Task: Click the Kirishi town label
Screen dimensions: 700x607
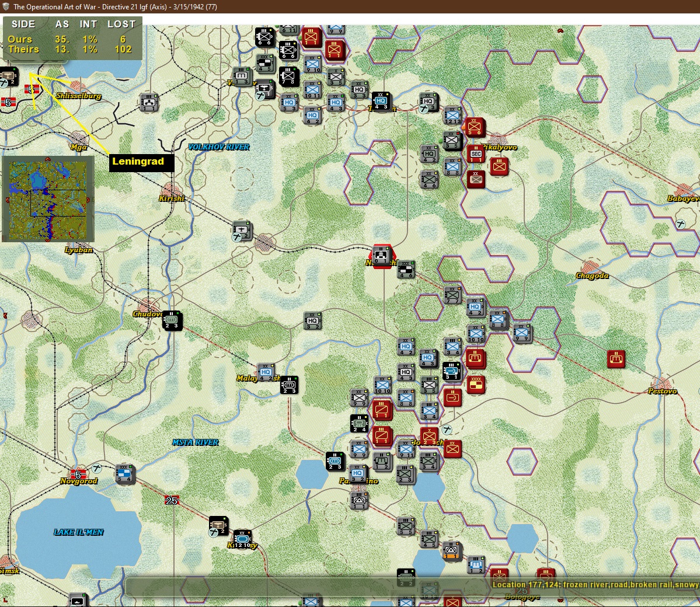Action: pos(172,198)
